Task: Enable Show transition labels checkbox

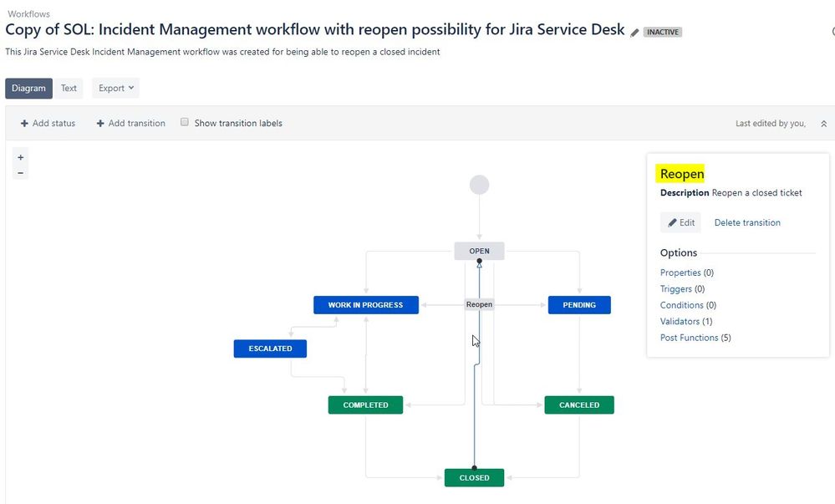Action: pos(184,122)
